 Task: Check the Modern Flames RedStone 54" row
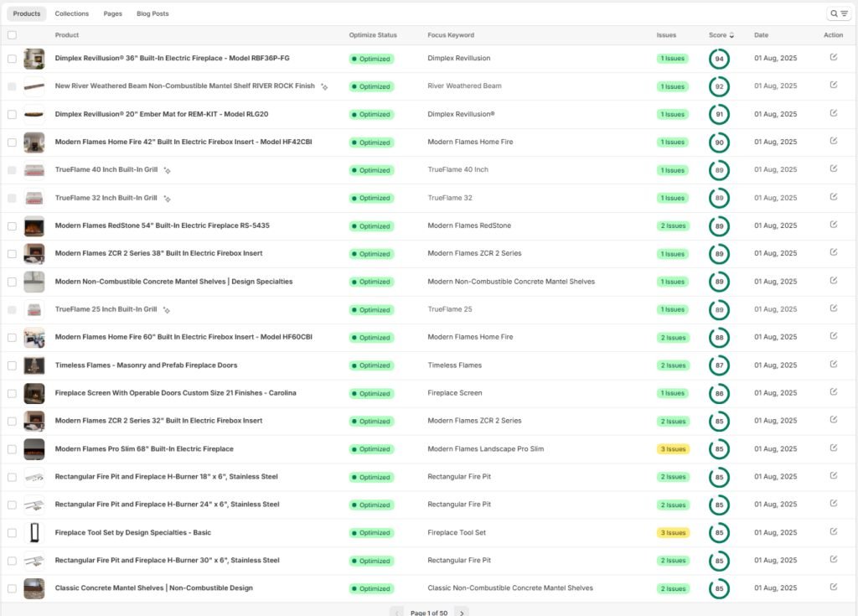click(x=12, y=226)
